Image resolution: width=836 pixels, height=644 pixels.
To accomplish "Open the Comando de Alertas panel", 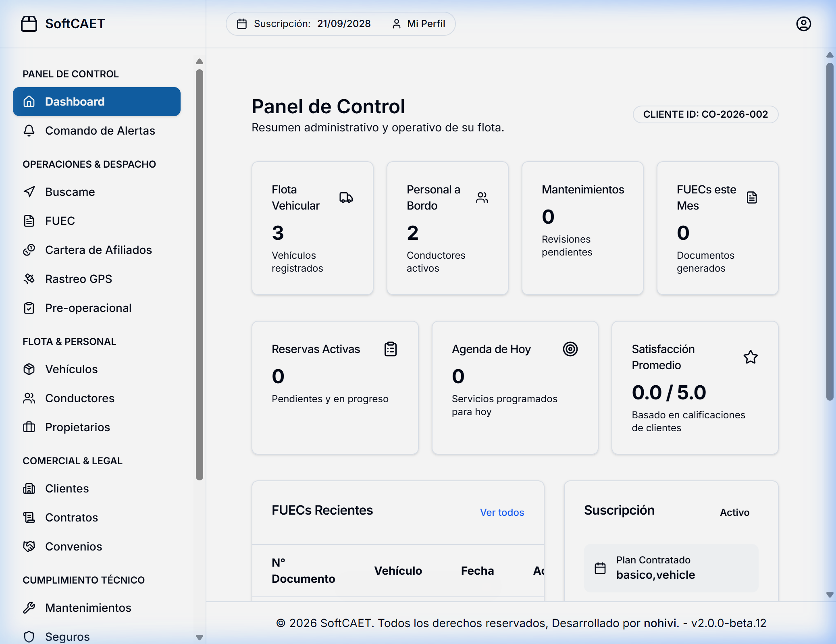I will (100, 131).
